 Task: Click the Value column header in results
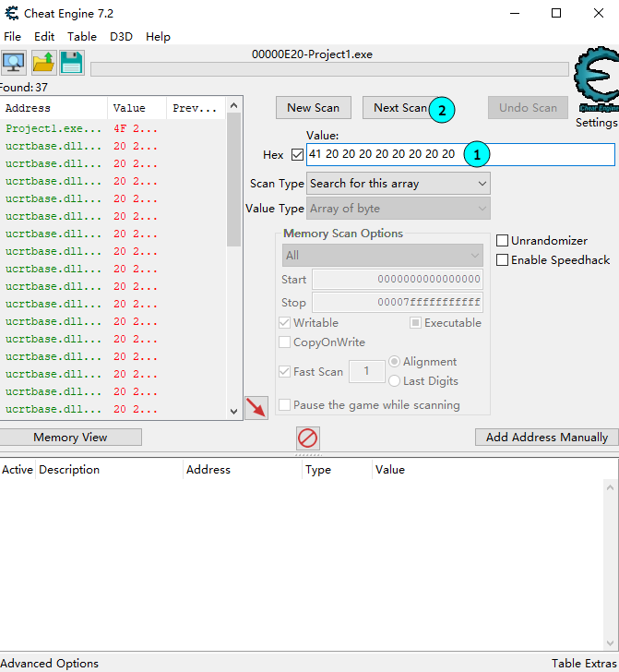click(x=137, y=108)
